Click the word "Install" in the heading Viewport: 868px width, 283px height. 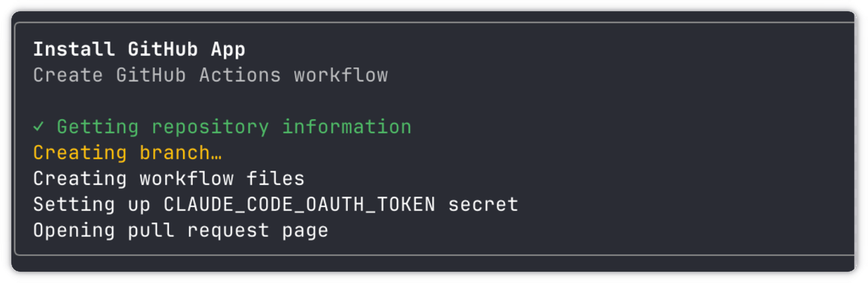click(74, 49)
